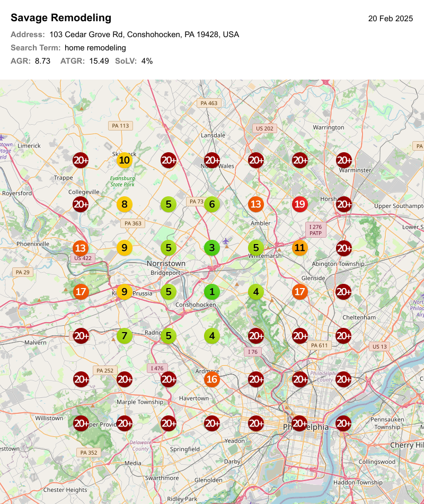Click the 20+ marker below US 202 label
Viewport: 424px width, 504px height.
point(255,160)
